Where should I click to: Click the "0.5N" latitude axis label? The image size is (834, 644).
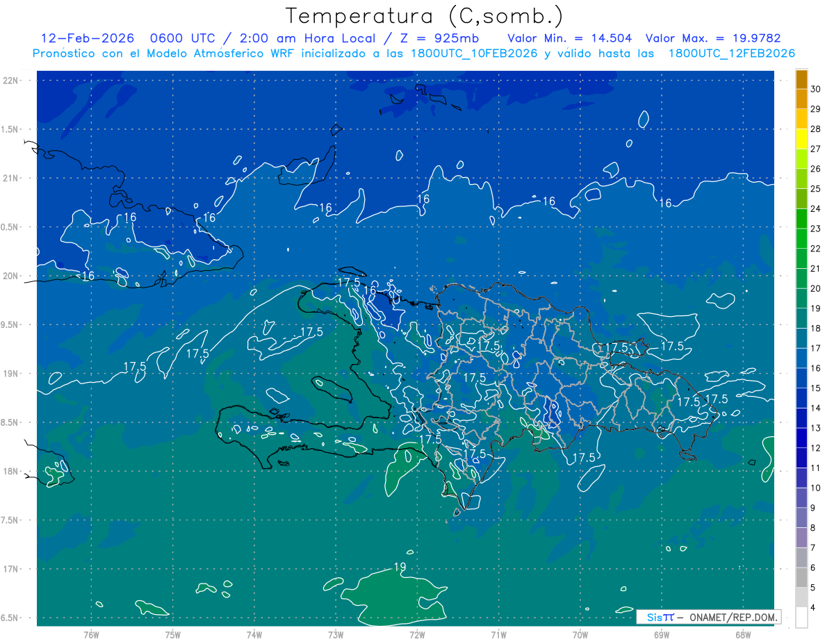tap(10, 227)
